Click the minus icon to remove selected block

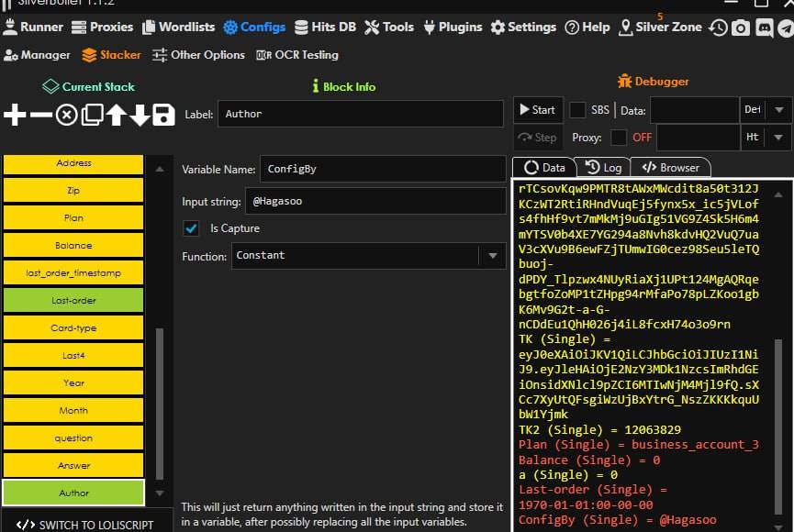(40, 115)
